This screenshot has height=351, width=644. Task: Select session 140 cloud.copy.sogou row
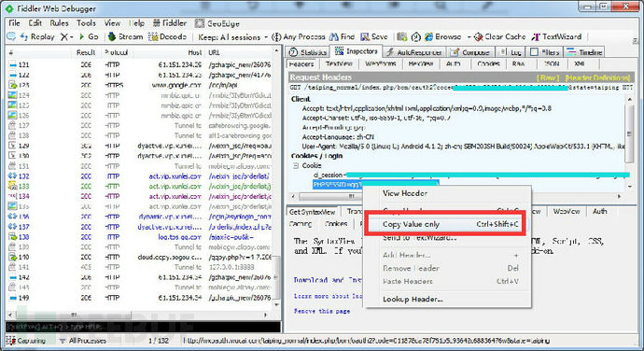[140, 257]
